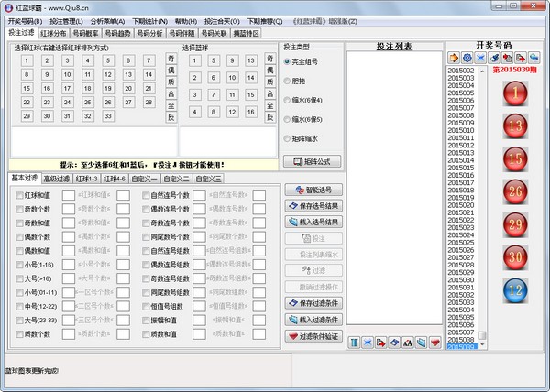Enable the 红球和值 filter checkbox
Viewport: 550px width, 392px height.
(x=19, y=195)
